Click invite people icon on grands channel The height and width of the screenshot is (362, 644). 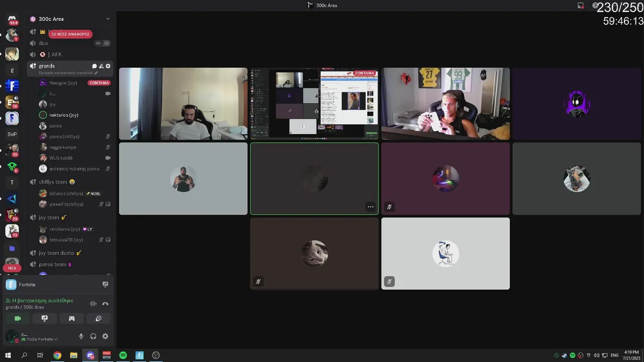point(101,66)
